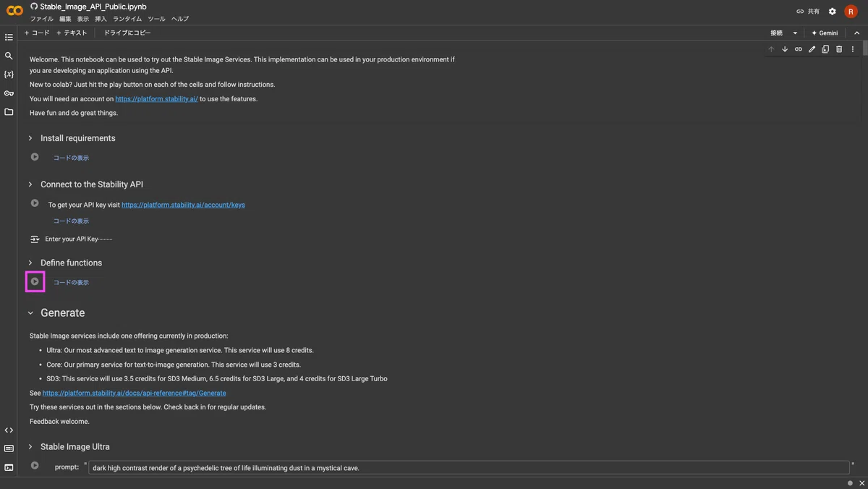Click ドライブにコピー button
Viewport: 868px width, 489px height.
(127, 33)
